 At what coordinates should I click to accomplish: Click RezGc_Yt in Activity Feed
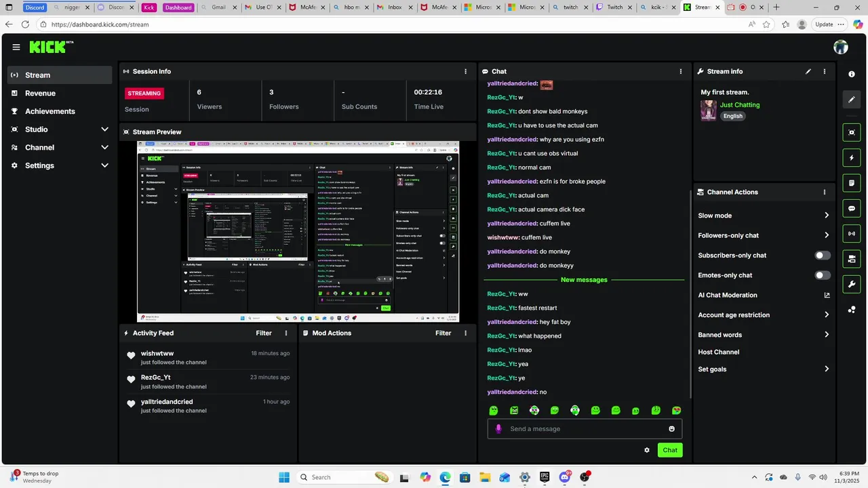pyautogui.click(x=156, y=378)
